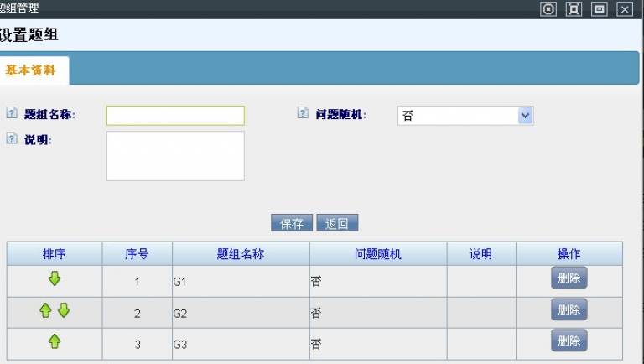Click inside the 说明 text area
The width and height of the screenshot is (644, 364).
[175, 155]
